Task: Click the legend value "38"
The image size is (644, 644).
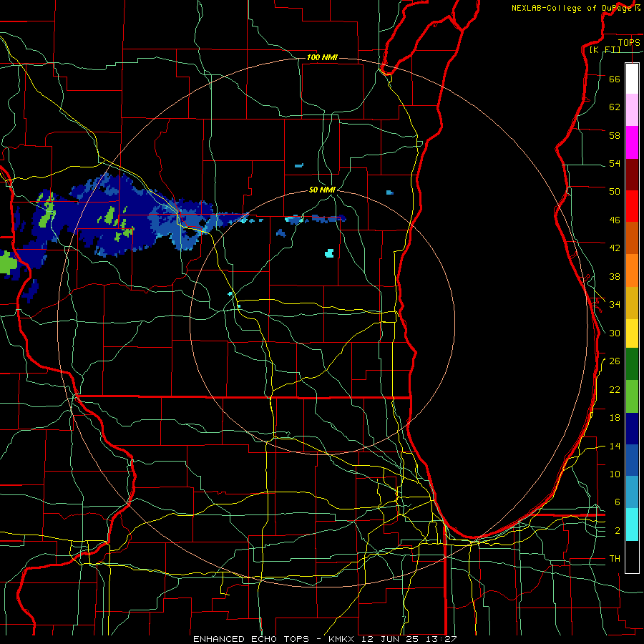Action: [x=615, y=276]
